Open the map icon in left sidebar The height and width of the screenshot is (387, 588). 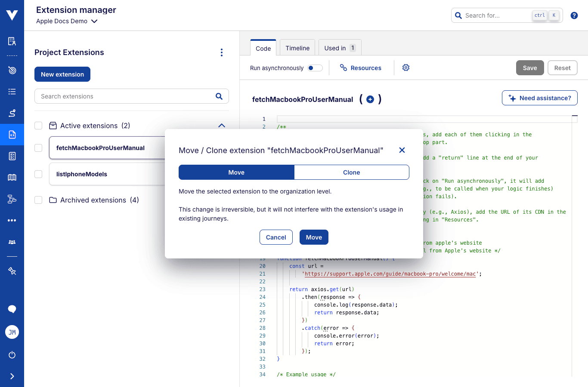pyautogui.click(x=12, y=177)
